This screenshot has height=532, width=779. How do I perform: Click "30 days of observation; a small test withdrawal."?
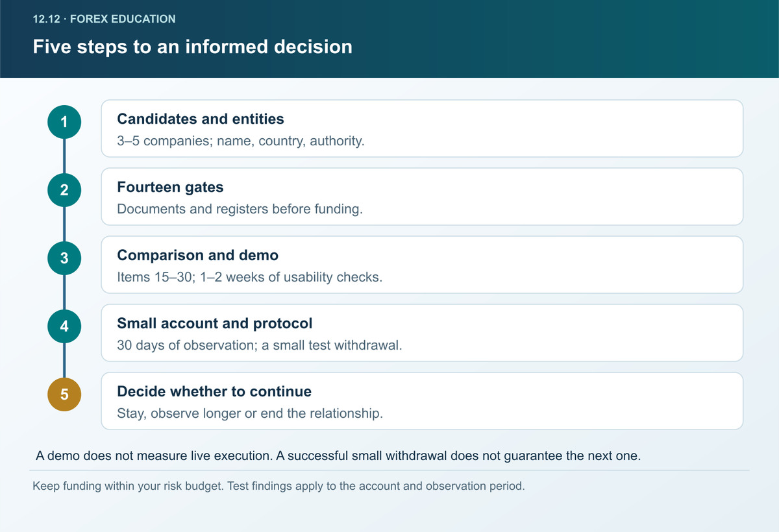pos(260,345)
